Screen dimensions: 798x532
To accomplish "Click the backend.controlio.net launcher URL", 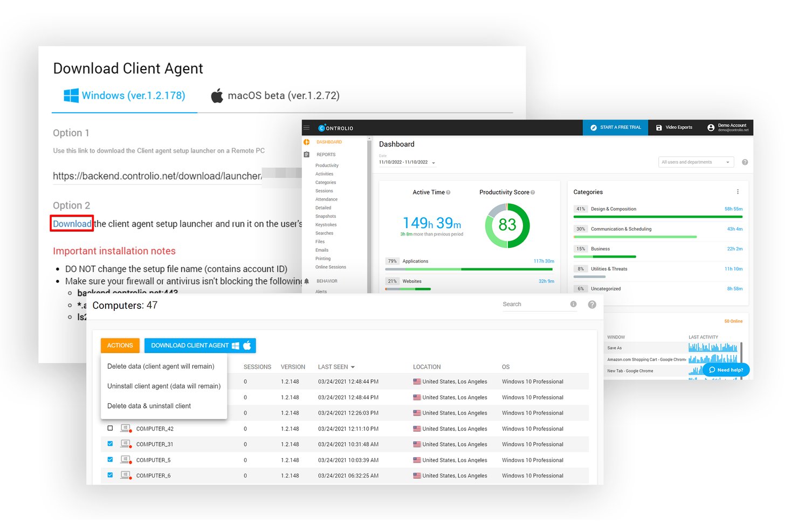I will point(157,176).
